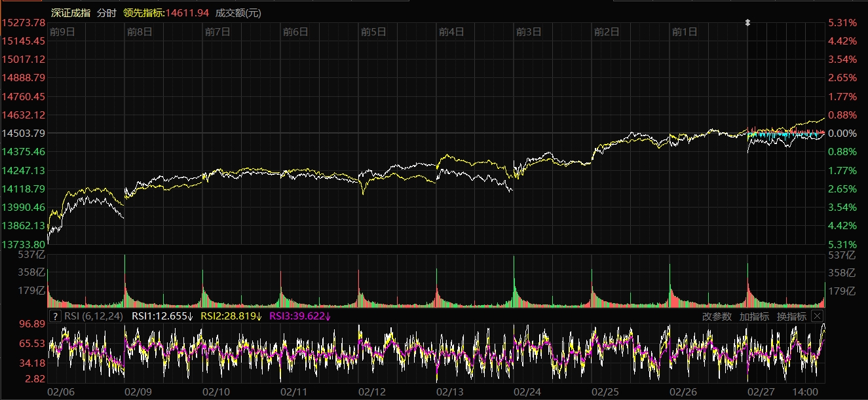
Task: Jump to the 前1日 day section
Action: [685, 31]
